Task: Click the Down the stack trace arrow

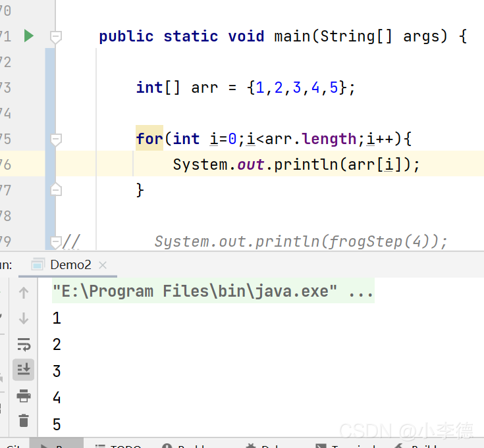Action: [24, 318]
